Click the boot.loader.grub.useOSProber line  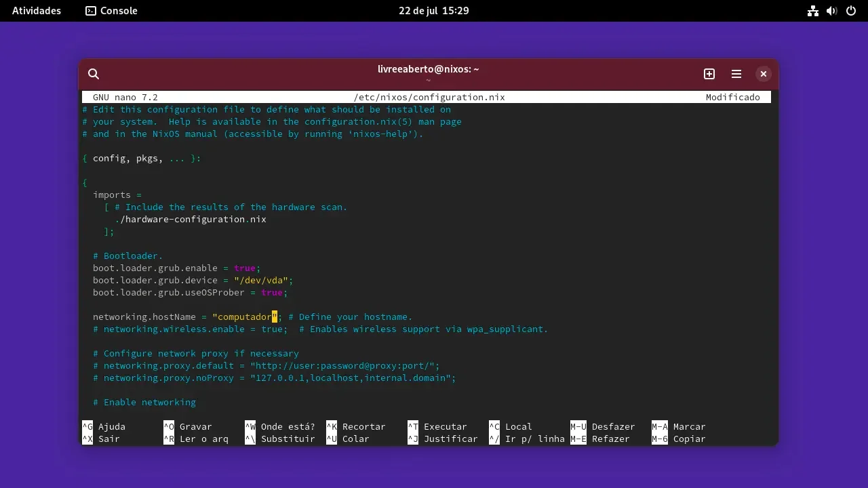191,293
